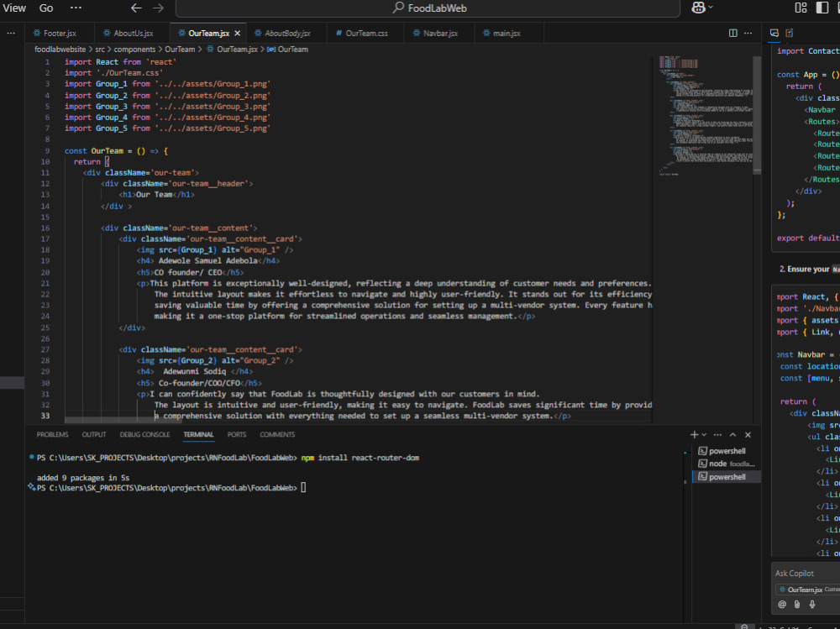Click the terminal prompt input line

pos(302,488)
